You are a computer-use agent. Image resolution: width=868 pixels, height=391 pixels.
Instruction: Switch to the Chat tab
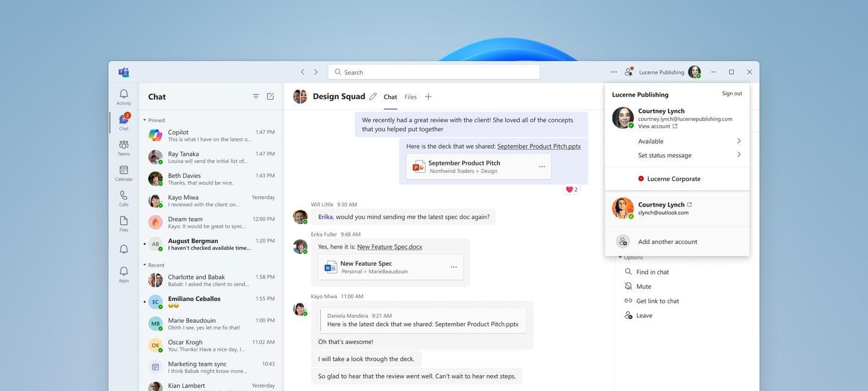(390, 97)
